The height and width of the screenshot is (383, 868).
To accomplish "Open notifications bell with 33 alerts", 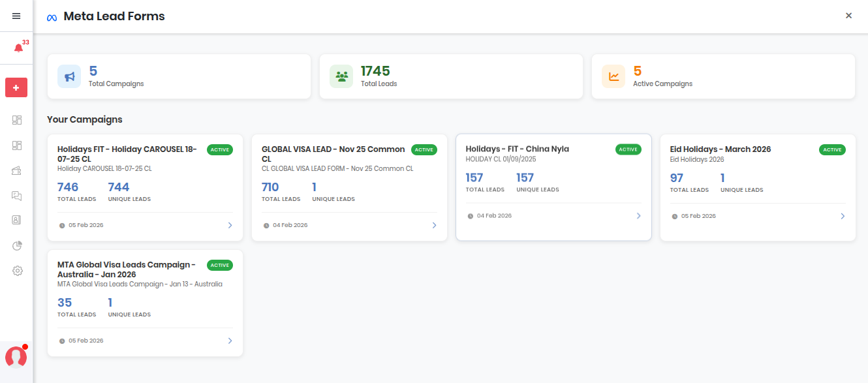I will click(x=18, y=48).
